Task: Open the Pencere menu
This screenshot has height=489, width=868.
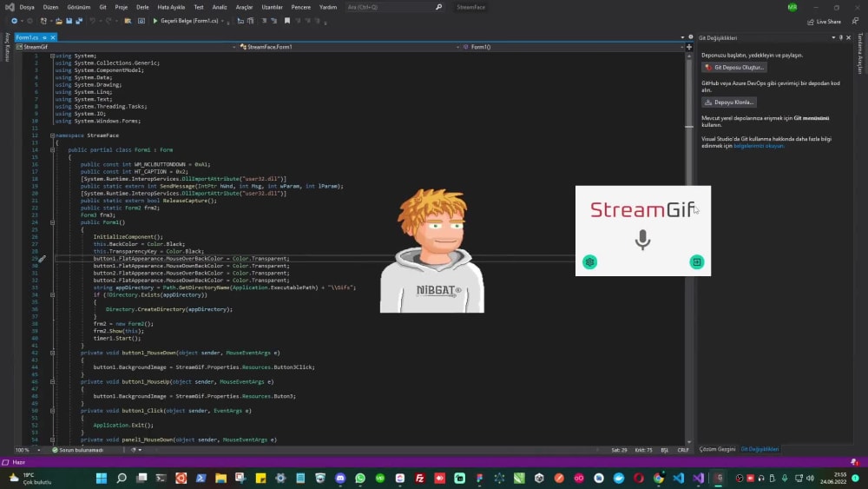Action: [x=300, y=7]
